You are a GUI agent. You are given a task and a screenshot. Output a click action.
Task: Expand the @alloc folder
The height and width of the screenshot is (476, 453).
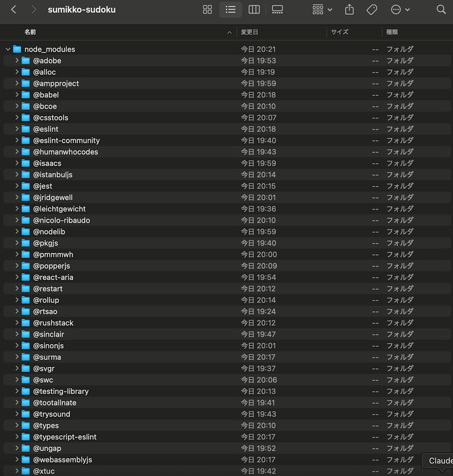click(17, 72)
